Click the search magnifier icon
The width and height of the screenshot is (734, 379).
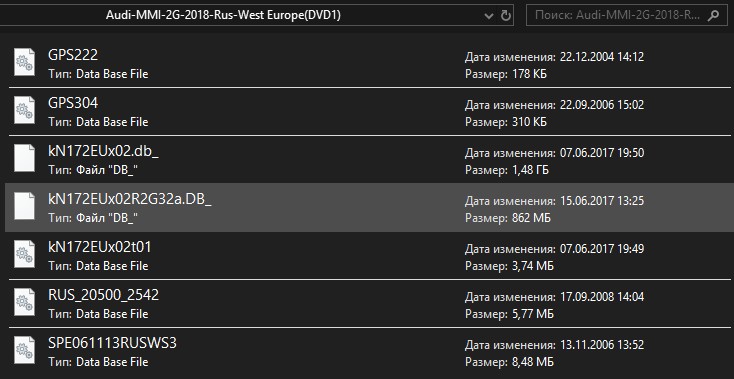pyautogui.click(x=713, y=15)
